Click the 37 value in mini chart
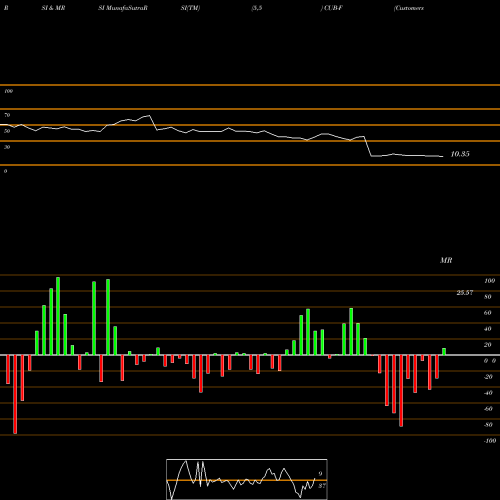 [322, 486]
